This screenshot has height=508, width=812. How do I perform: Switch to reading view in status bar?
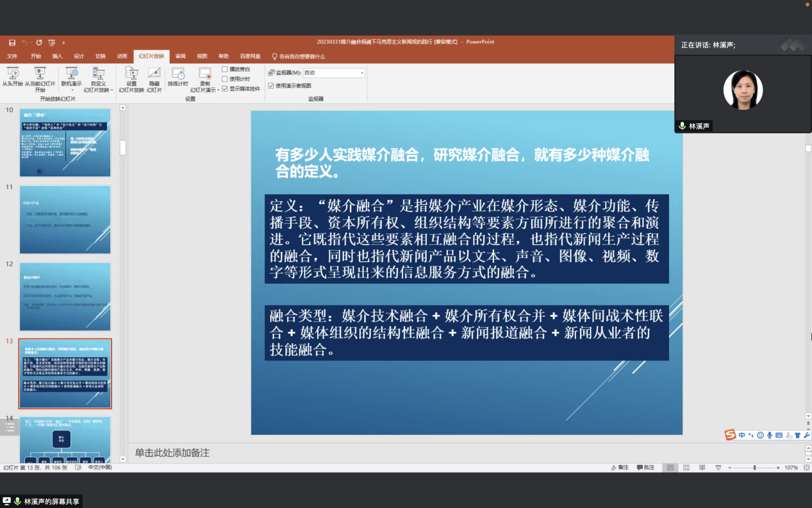[x=702, y=468]
